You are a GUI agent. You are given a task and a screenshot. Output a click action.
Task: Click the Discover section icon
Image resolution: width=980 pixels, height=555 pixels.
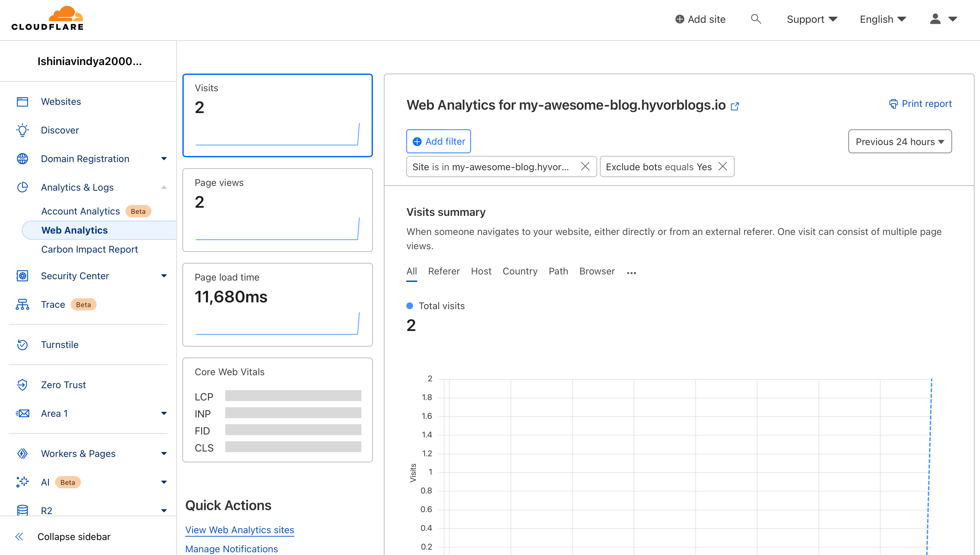[22, 129]
